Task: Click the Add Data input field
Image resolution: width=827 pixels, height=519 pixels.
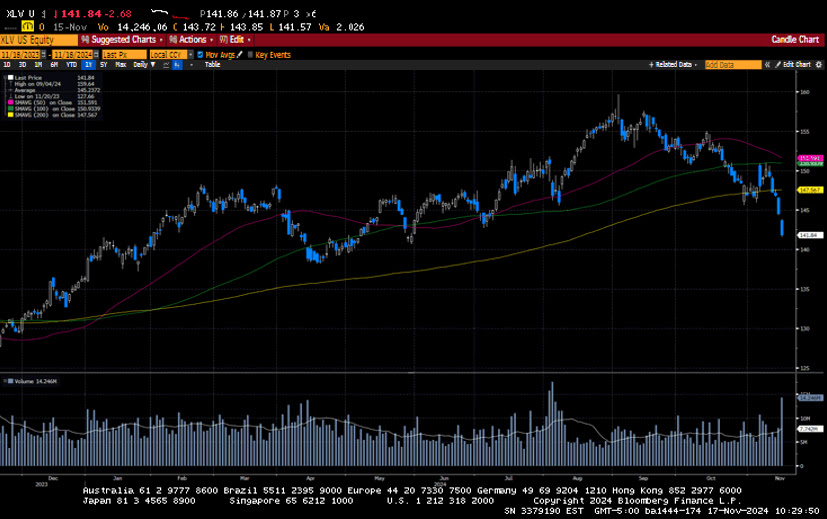Action: coord(733,64)
